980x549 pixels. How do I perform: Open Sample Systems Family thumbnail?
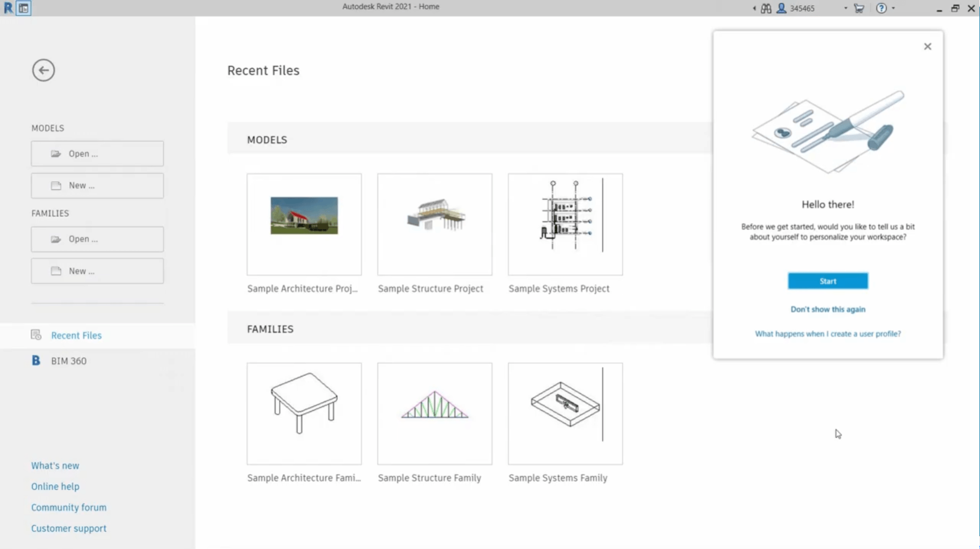click(566, 414)
